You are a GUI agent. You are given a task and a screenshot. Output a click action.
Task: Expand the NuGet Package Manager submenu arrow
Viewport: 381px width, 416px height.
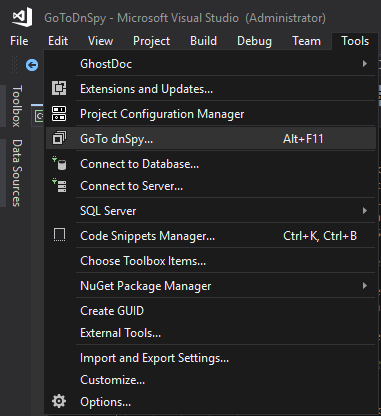(x=365, y=285)
